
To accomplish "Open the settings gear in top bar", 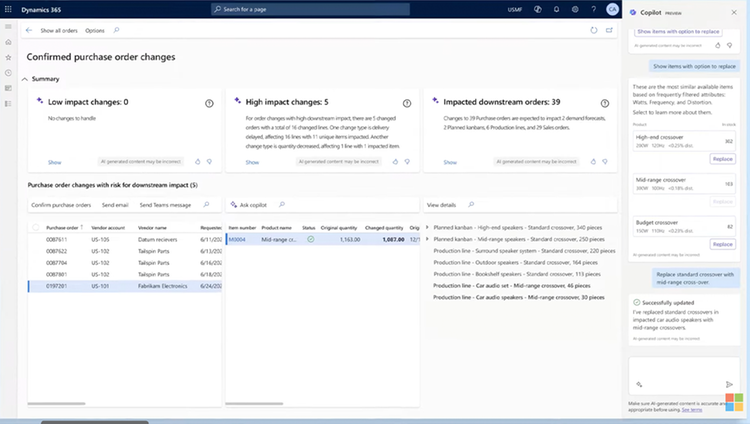I will pyautogui.click(x=575, y=9).
